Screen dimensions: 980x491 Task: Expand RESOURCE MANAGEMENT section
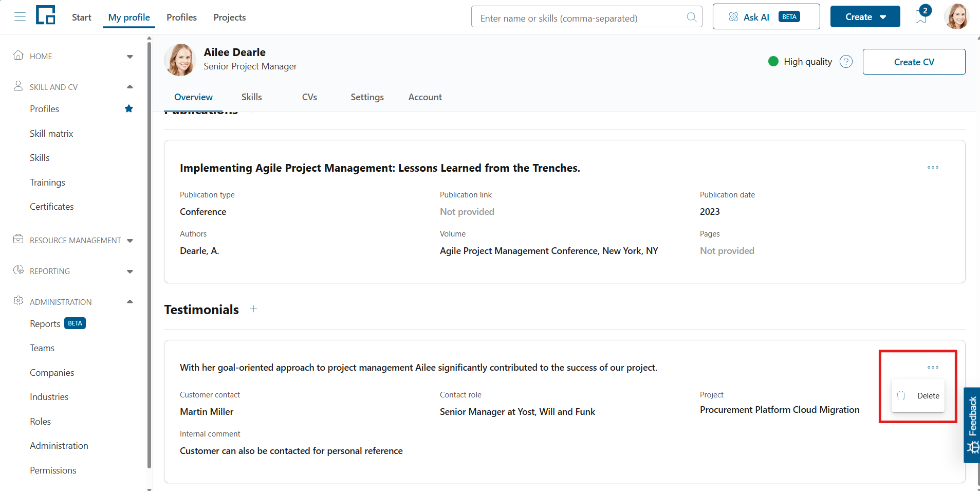130,241
